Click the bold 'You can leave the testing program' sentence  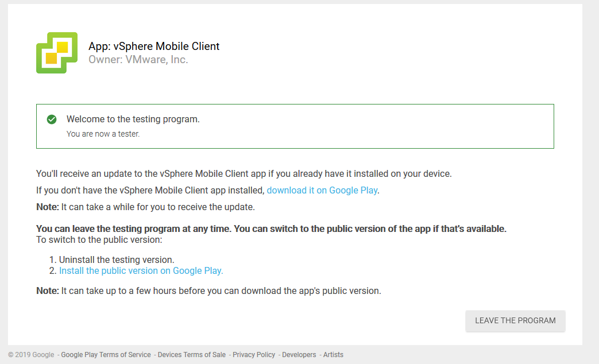pyautogui.click(x=271, y=229)
